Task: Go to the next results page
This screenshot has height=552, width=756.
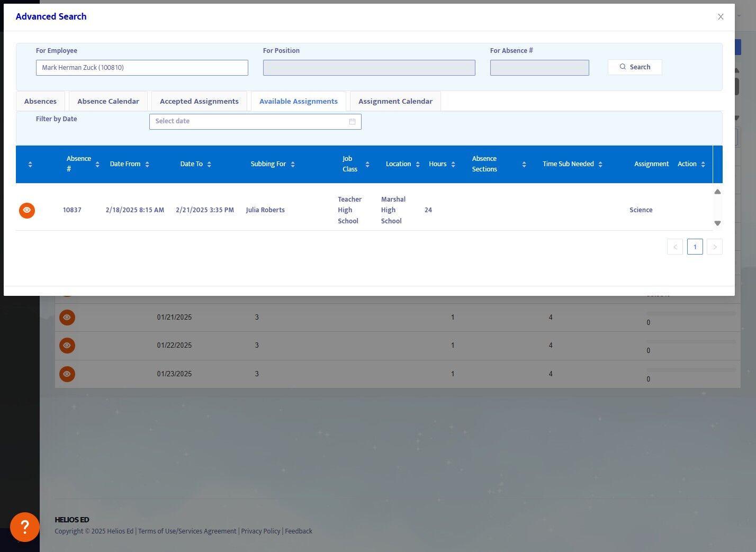Action: [x=714, y=247]
